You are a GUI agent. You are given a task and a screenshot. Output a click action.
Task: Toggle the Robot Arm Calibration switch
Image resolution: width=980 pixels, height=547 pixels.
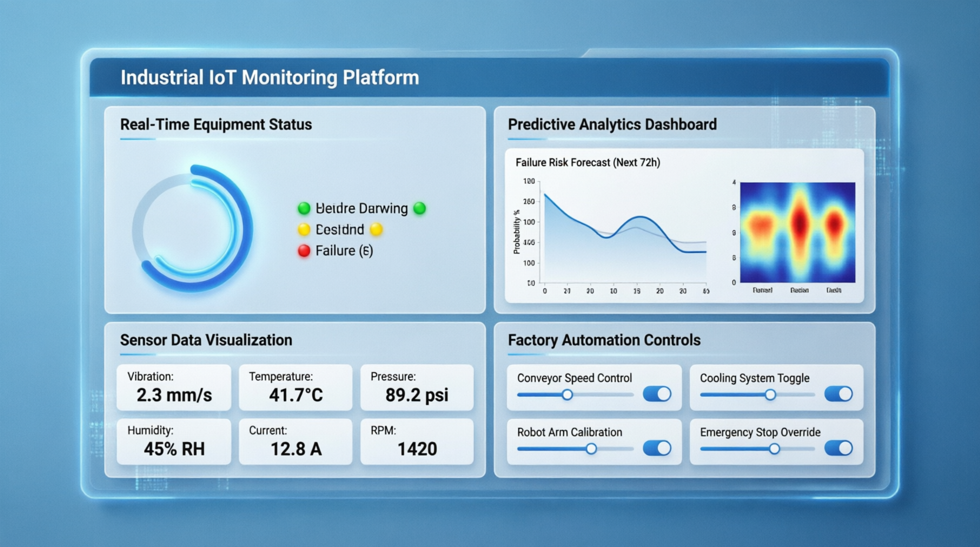pos(657,448)
